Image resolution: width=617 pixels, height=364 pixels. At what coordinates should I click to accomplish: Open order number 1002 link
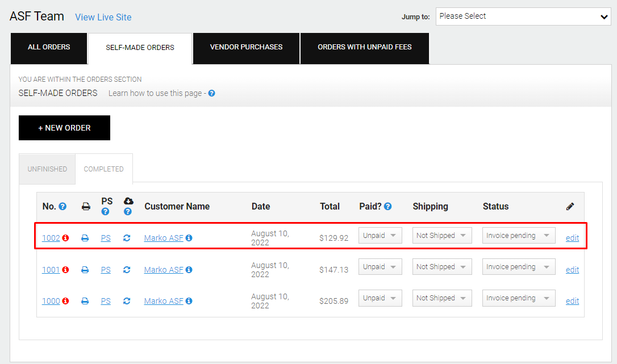point(51,238)
